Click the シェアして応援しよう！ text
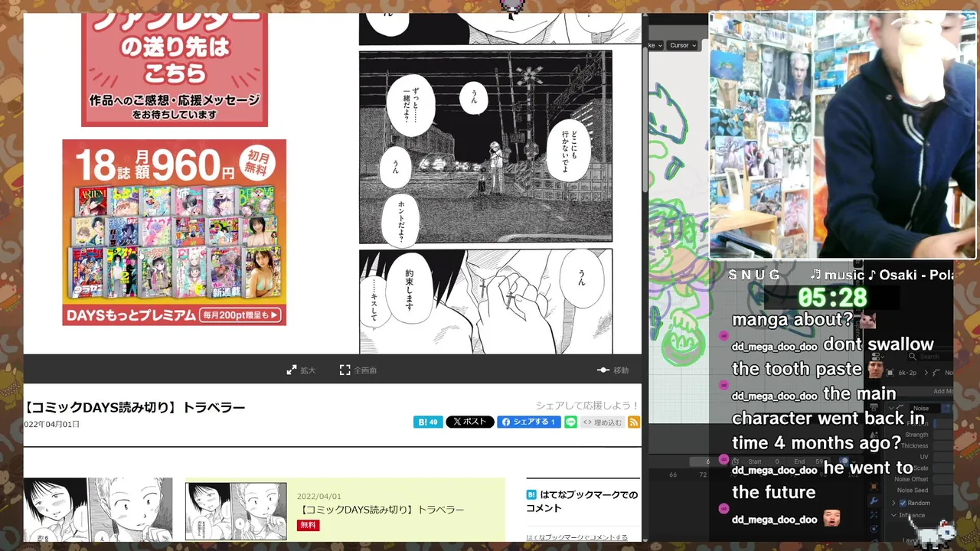The height and width of the screenshot is (551, 980). pyautogui.click(x=587, y=406)
